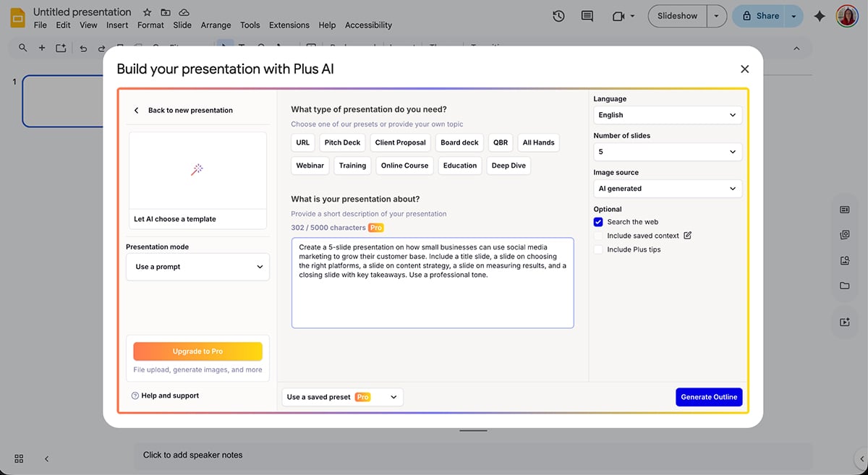868x475 pixels.
Task: Select the Webinar preset
Action: (x=310, y=166)
